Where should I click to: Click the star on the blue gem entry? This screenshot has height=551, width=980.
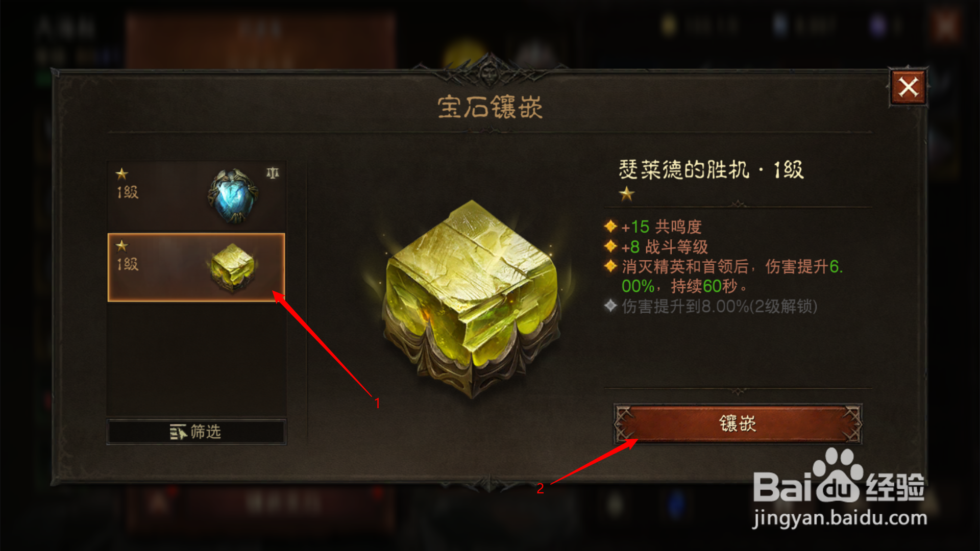[x=121, y=174]
